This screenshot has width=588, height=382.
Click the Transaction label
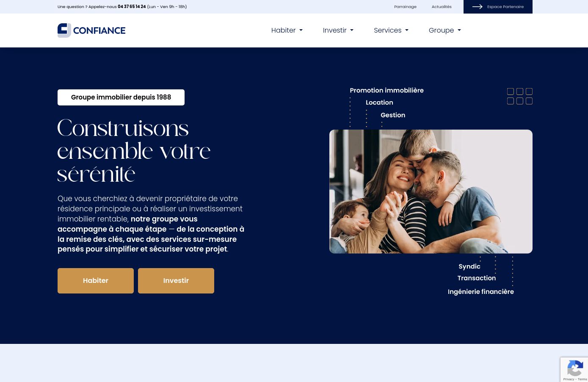point(477,278)
